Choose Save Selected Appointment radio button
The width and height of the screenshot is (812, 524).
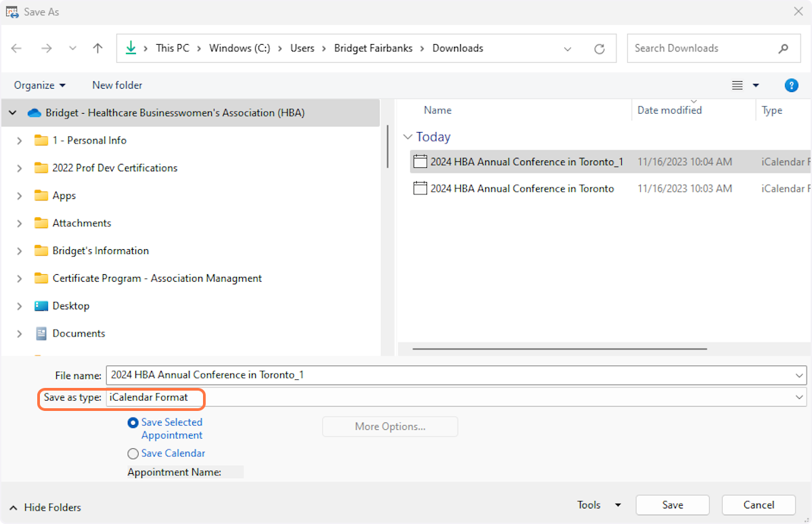coord(133,422)
